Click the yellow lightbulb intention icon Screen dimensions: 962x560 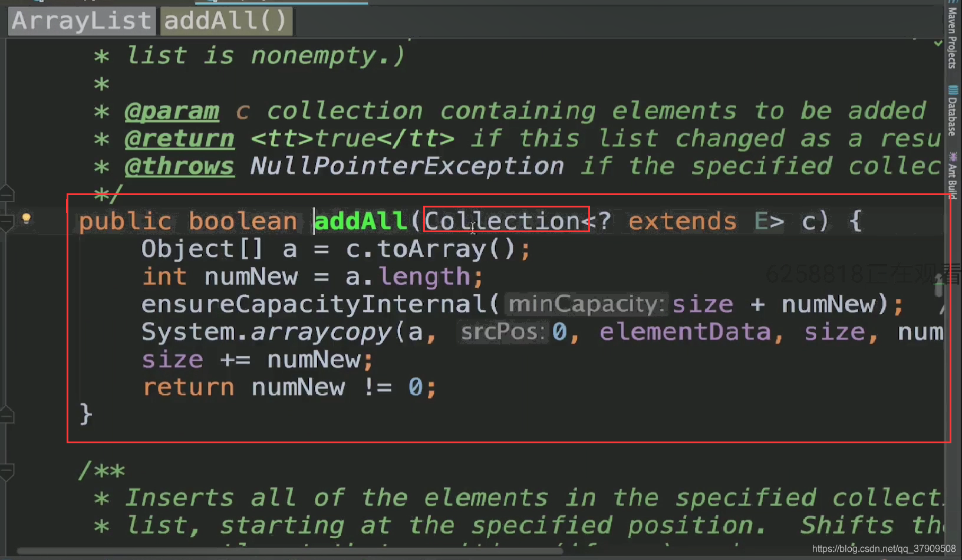pos(26,219)
